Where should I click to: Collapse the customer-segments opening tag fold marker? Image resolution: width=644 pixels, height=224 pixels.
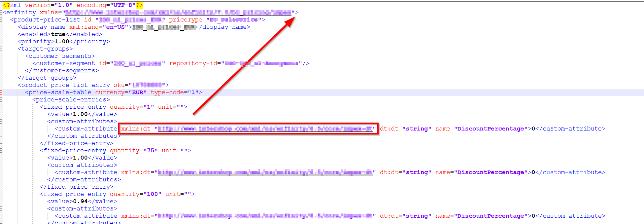[x=1, y=56]
